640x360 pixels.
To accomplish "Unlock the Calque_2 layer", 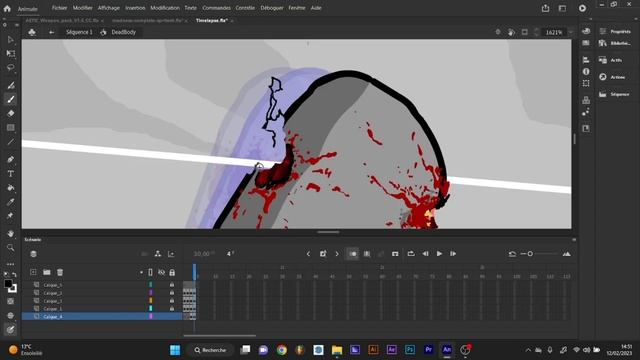I will click(x=172, y=293).
